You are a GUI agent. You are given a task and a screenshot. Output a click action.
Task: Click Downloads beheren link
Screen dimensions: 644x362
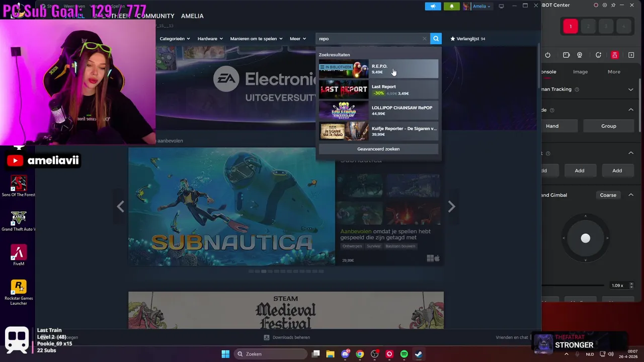pos(291,337)
